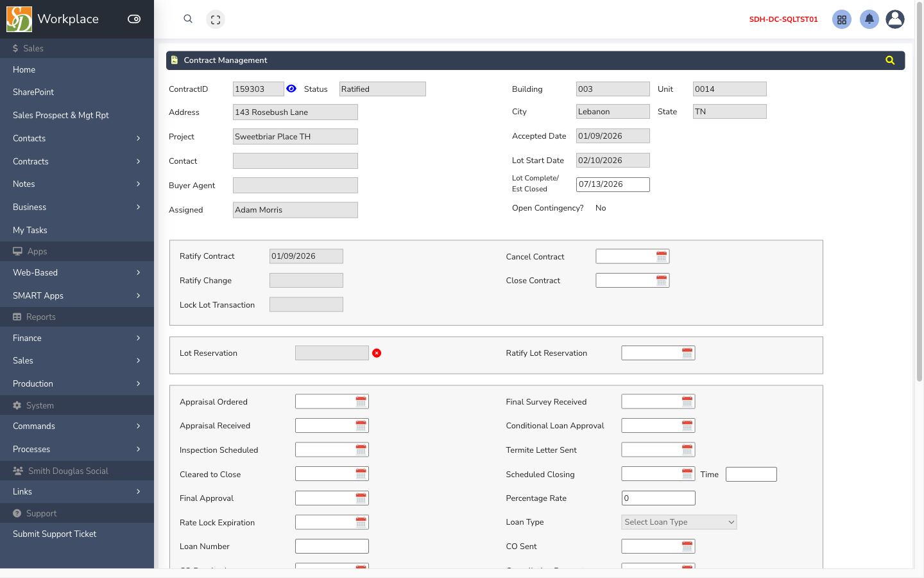Toggle fullscreen mode icon
924x578 pixels.
[216, 19]
